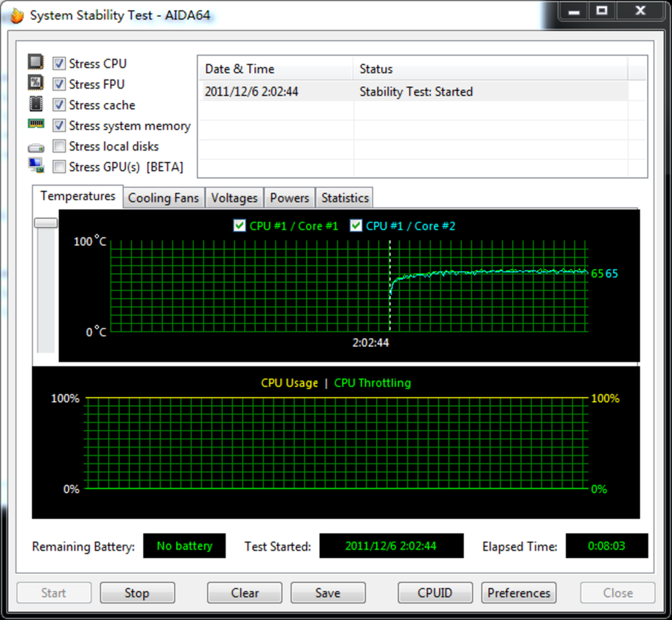The width and height of the screenshot is (672, 620).
Task: Stop the stability test
Action: [137, 593]
